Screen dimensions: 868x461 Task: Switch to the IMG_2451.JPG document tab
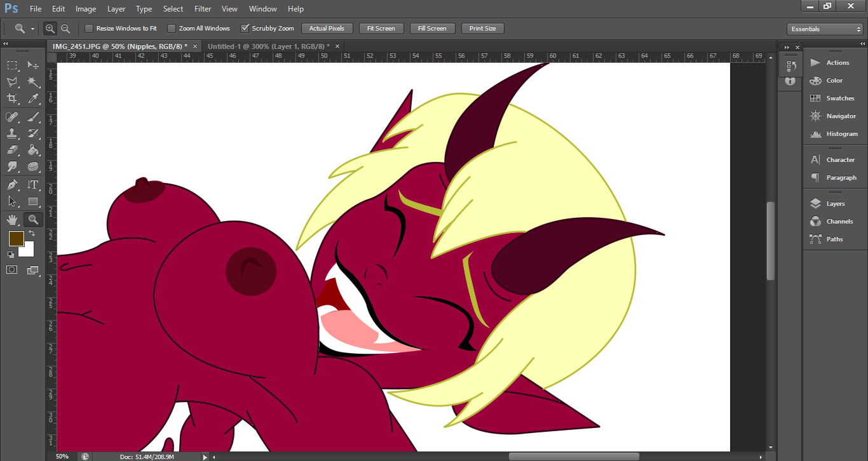[120, 46]
